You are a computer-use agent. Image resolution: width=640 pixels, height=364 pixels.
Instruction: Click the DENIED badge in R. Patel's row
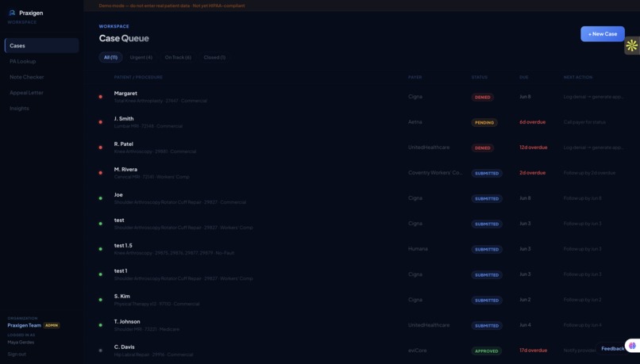(483, 148)
